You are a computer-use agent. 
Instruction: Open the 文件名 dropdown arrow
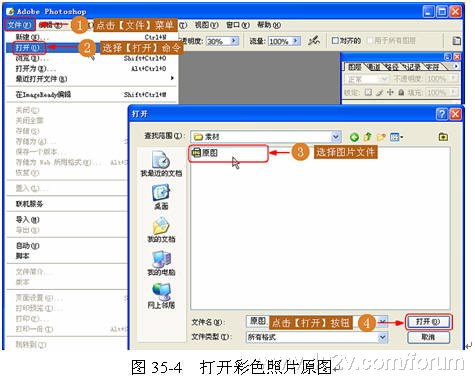coord(383,322)
